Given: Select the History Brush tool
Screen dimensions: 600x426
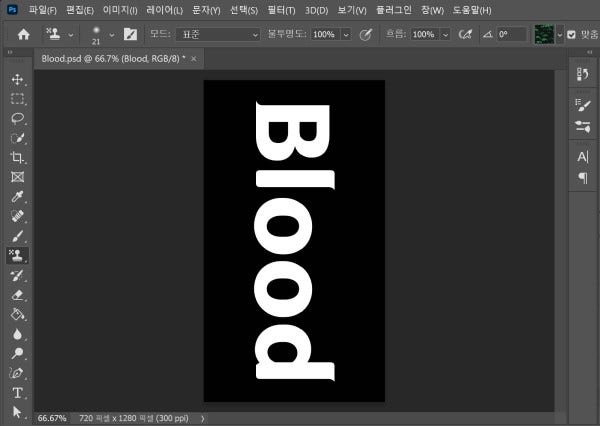Looking at the screenshot, I should point(17,275).
